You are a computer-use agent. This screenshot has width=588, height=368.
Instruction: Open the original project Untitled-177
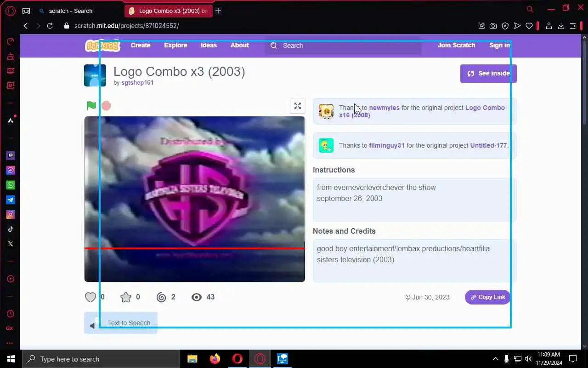[x=488, y=145]
